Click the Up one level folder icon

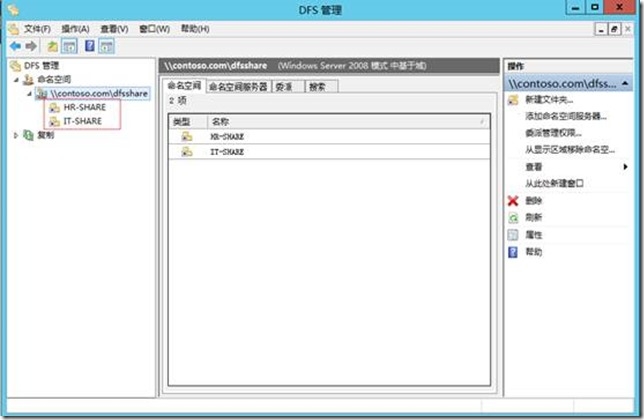[x=52, y=46]
